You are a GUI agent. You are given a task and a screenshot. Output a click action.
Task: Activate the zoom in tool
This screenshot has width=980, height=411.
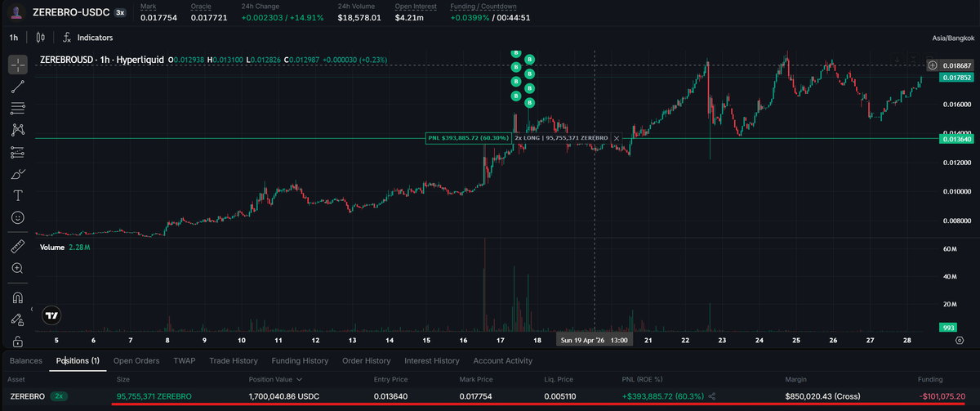point(17,268)
